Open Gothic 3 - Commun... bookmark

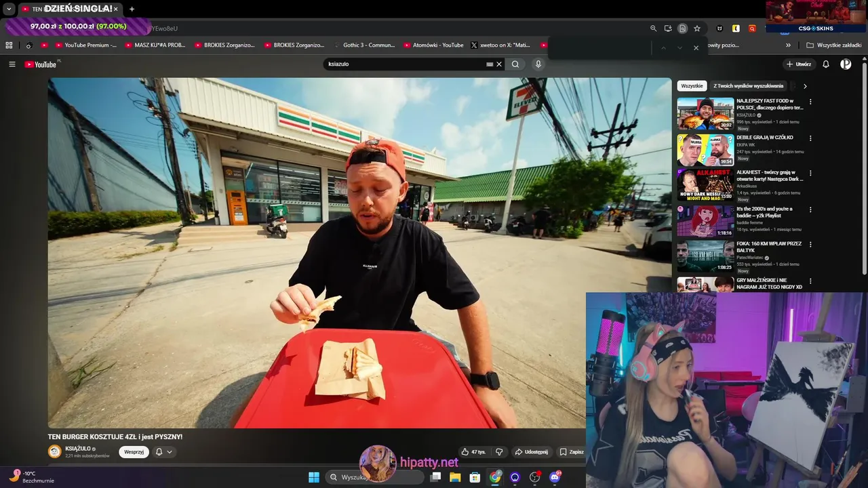tap(364, 45)
